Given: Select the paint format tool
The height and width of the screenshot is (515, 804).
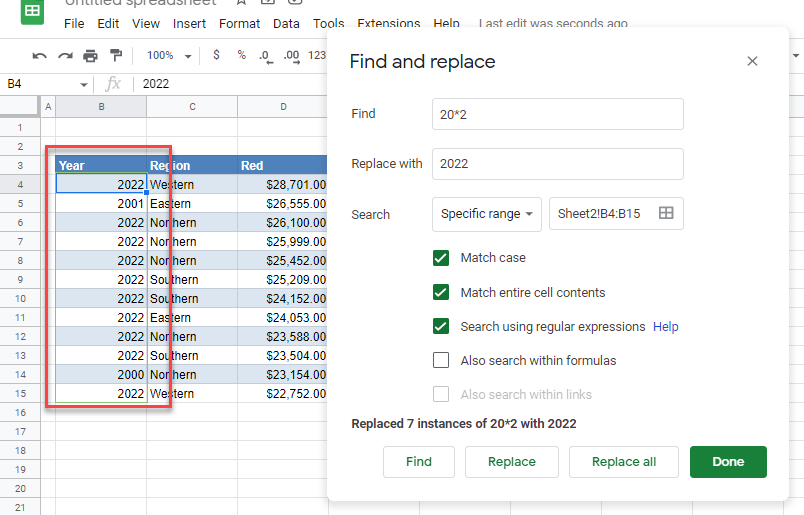Looking at the screenshot, I should 116,56.
